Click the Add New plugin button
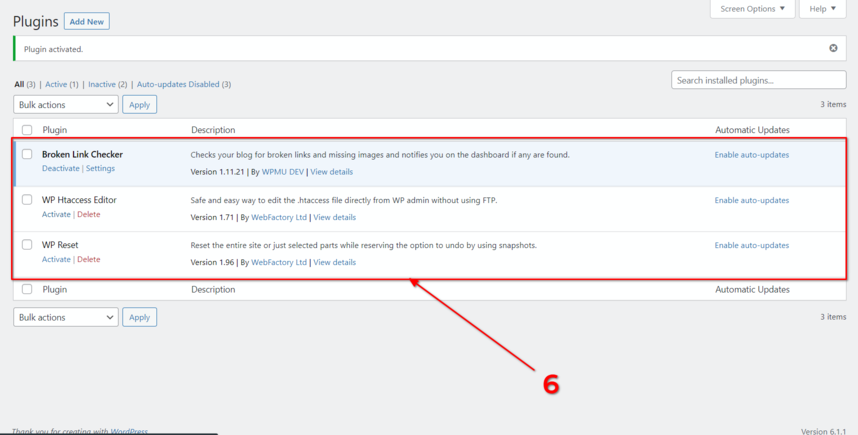This screenshot has width=858, height=435. [x=87, y=21]
